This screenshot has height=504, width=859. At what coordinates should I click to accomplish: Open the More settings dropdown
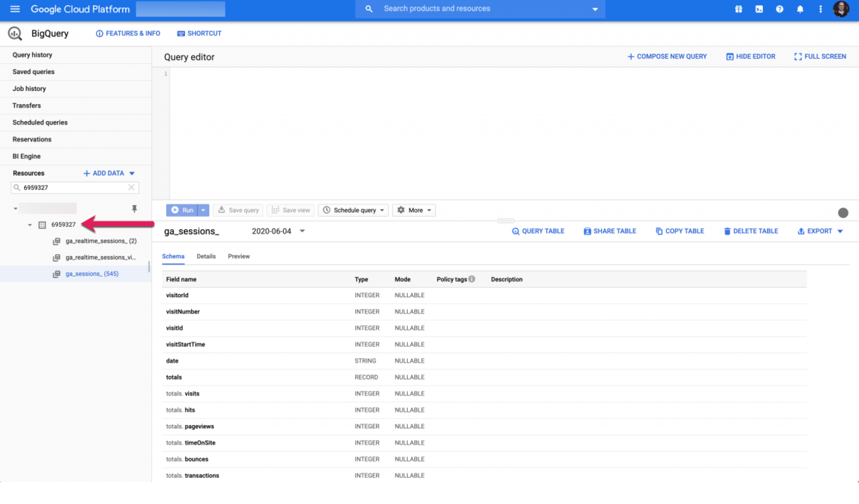(x=414, y=210)
